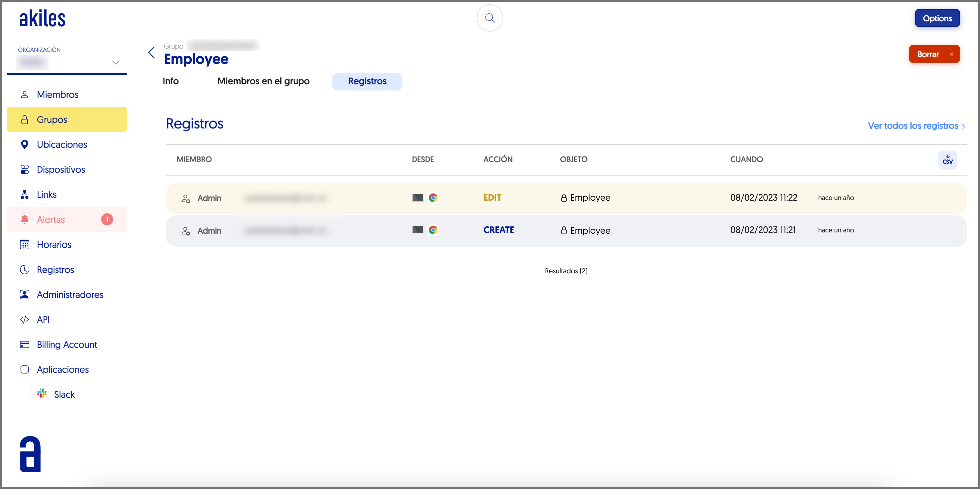The height and width of the screenshot is (489, 980).
Task: Click the akiles logo at top
Action: (x=42, y=19)
